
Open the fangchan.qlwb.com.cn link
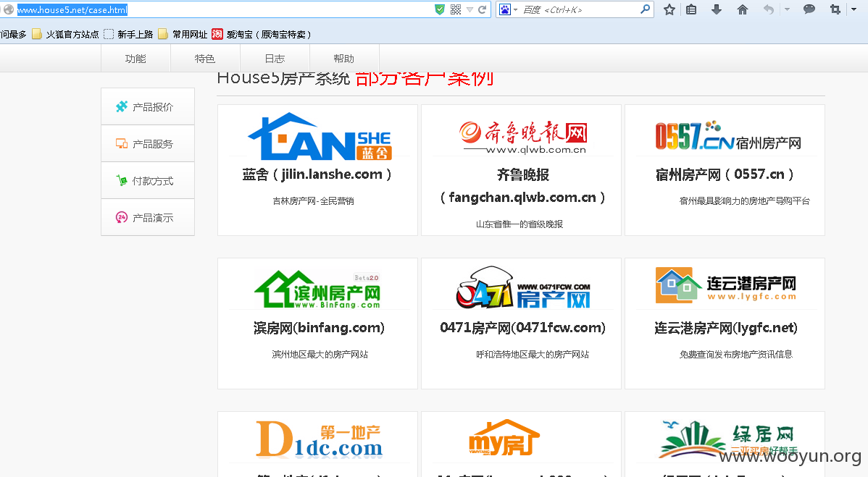click(x=522, y=198)
